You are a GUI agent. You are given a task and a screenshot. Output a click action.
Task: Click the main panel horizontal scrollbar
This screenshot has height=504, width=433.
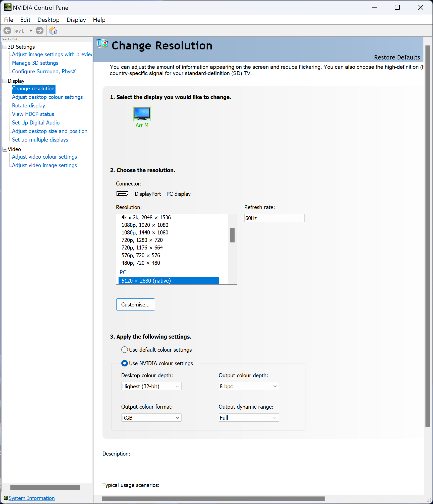pos(213,498)
